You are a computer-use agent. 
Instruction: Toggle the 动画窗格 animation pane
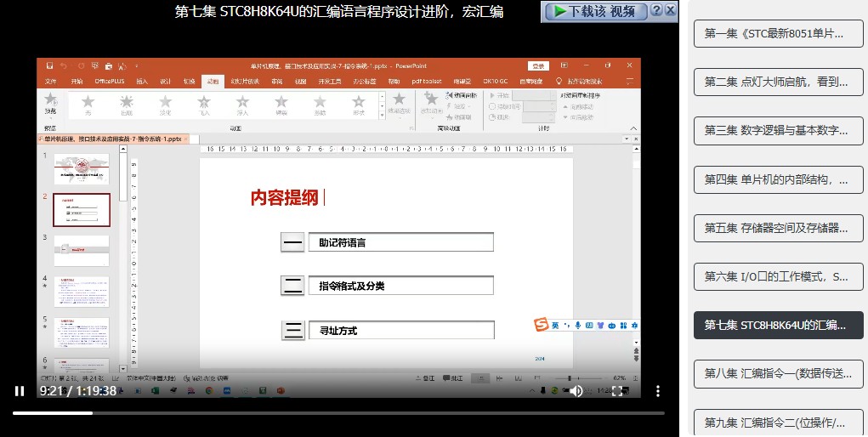click(462, 95)
